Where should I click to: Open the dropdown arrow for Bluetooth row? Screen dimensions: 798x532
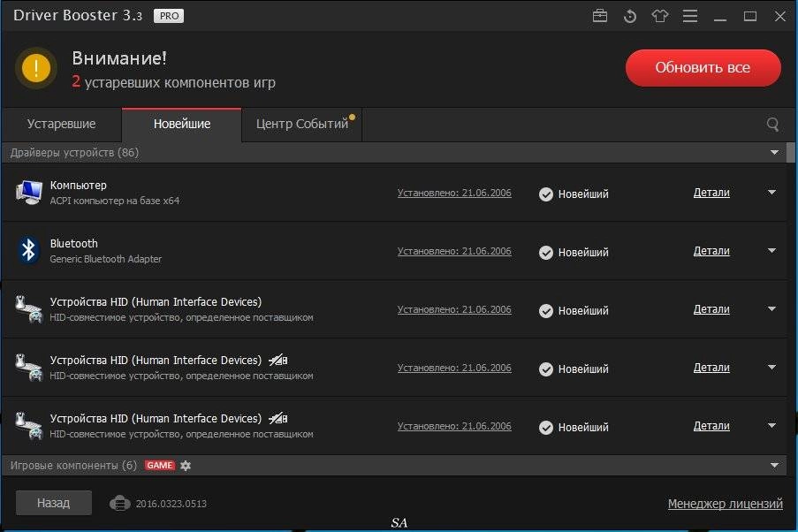coord(772,250)
